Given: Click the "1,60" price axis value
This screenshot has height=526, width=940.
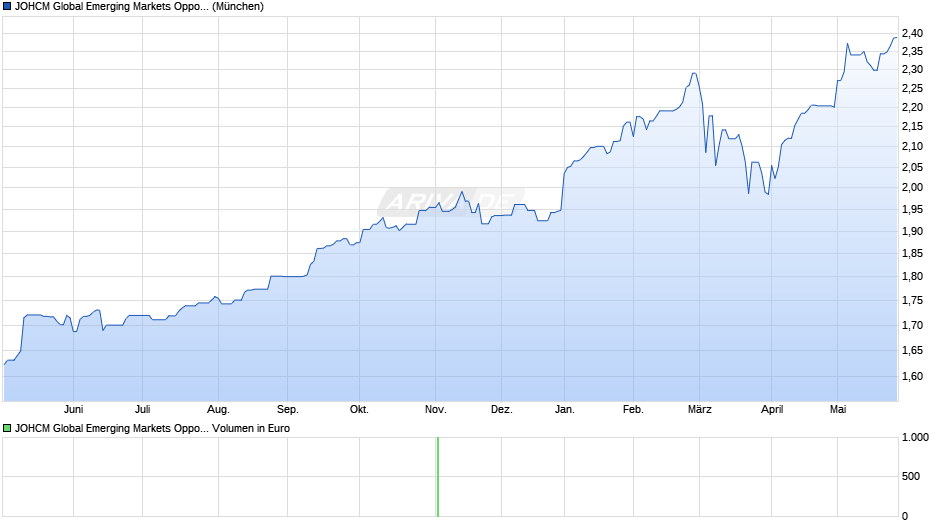Looking at the screenshot, I should [x=912, y=376].
